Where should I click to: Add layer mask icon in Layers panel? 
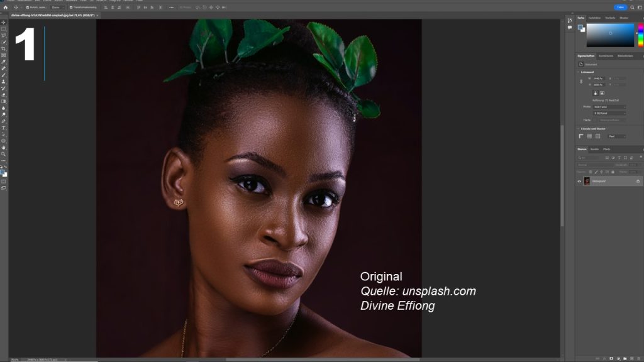[611, 358]
